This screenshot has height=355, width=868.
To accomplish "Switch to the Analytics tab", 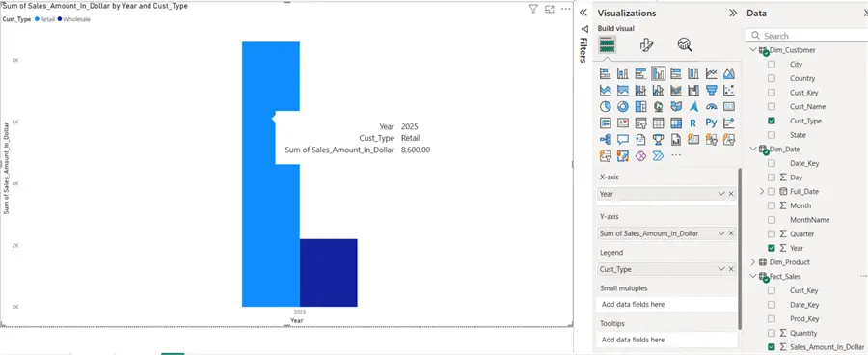I will pos(685,45).
